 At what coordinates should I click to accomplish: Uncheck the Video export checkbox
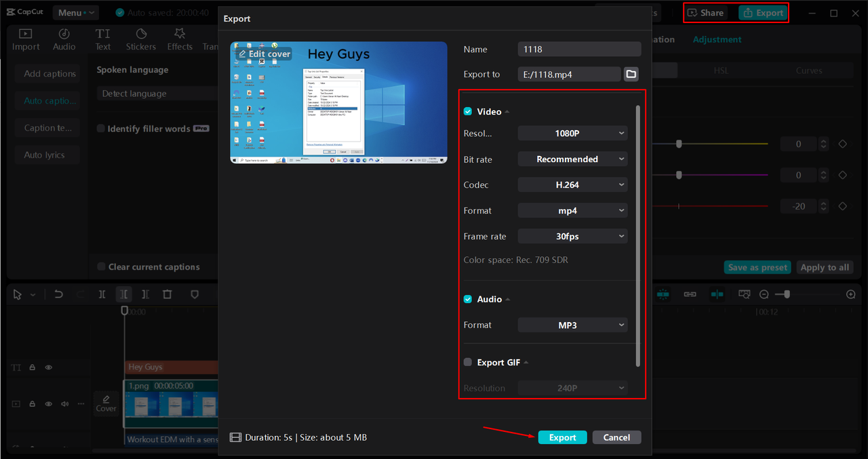(468, 111)
